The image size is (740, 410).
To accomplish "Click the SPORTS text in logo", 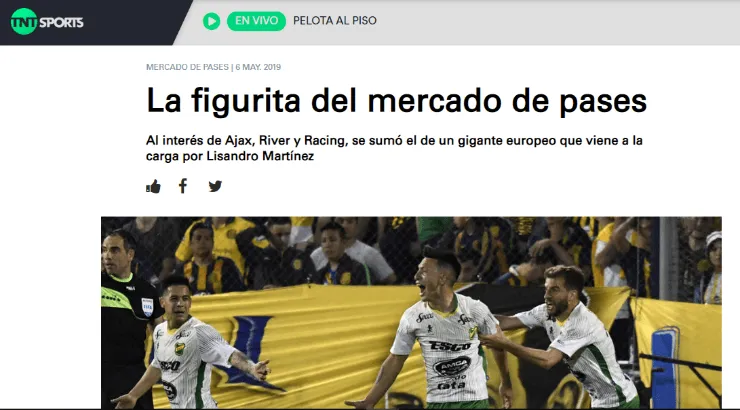I will [x=61, y=22].
